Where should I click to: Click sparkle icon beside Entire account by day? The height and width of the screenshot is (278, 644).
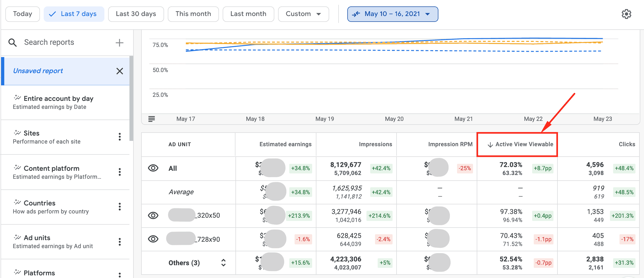pos(17,98)
